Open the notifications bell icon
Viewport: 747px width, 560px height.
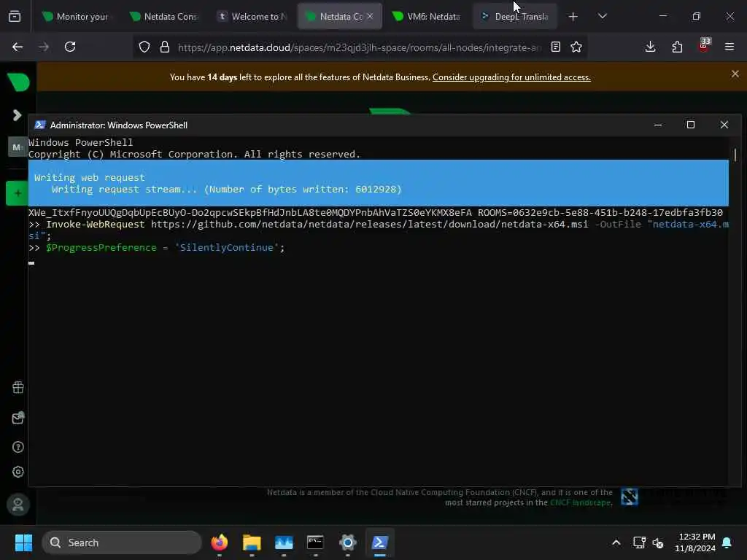(727, 542)
